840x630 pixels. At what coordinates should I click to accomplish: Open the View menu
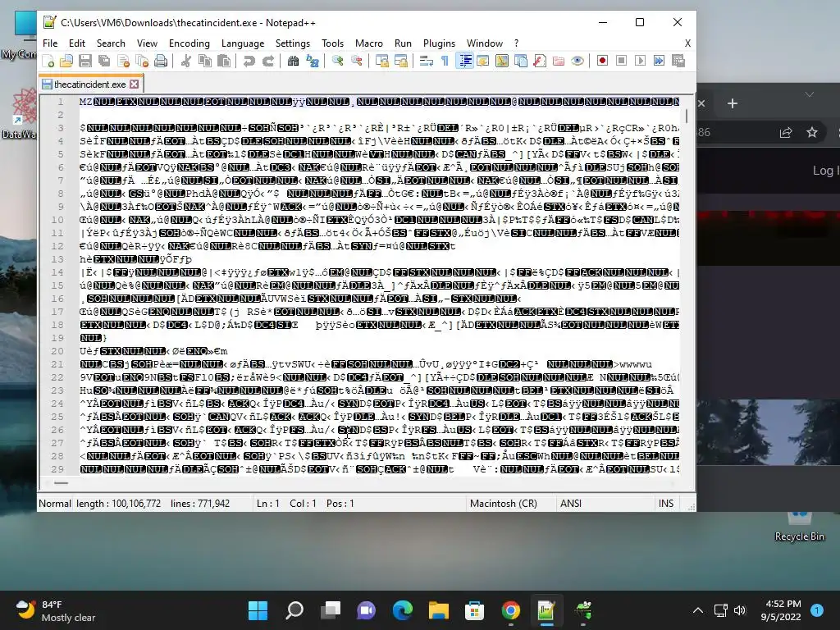[x=147, y=43]
